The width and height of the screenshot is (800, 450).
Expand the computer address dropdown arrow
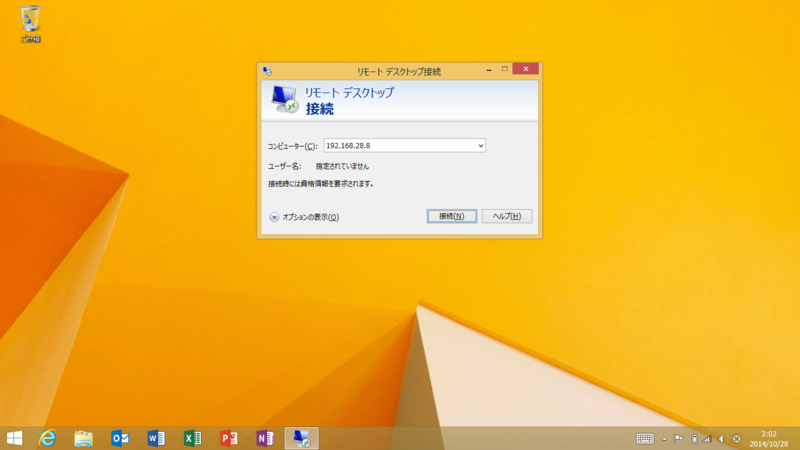pos(481,146)
